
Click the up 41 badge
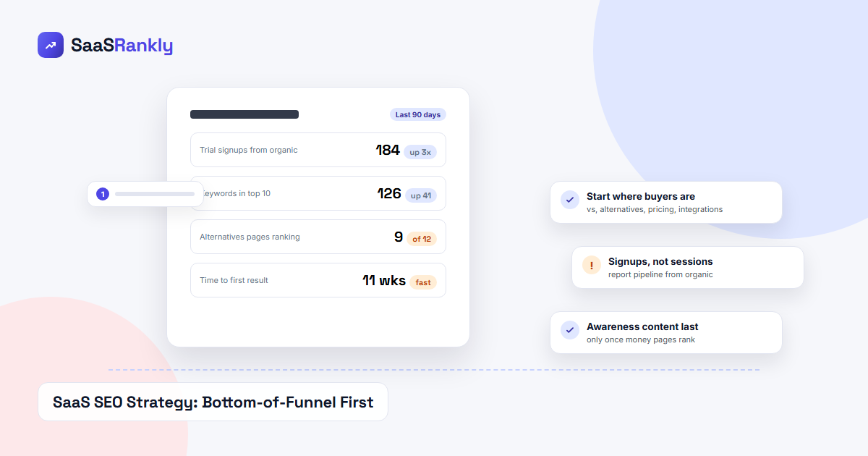coord(420,195)
